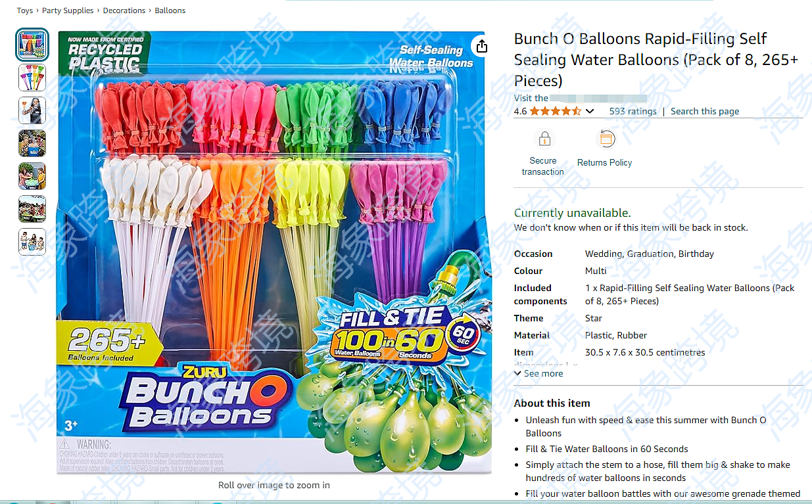Click Search this page link
The width and height of the screenshot is (812, 504).
tap(705, 111)
